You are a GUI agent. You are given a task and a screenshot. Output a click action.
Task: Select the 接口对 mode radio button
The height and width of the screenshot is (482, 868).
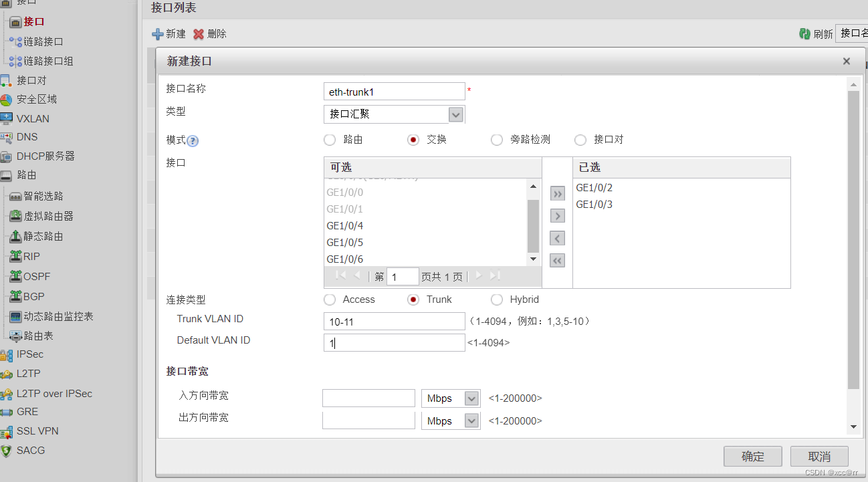pyautogui.click(x=580, y=140)
